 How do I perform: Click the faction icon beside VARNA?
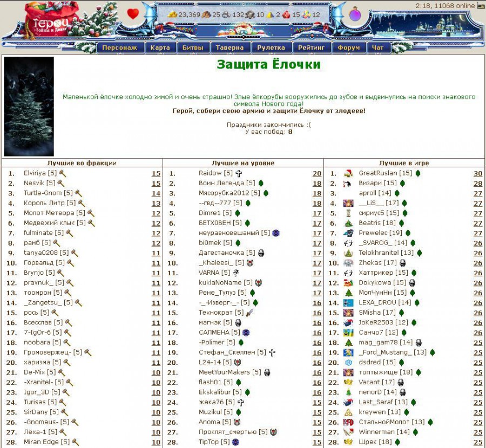236,273
